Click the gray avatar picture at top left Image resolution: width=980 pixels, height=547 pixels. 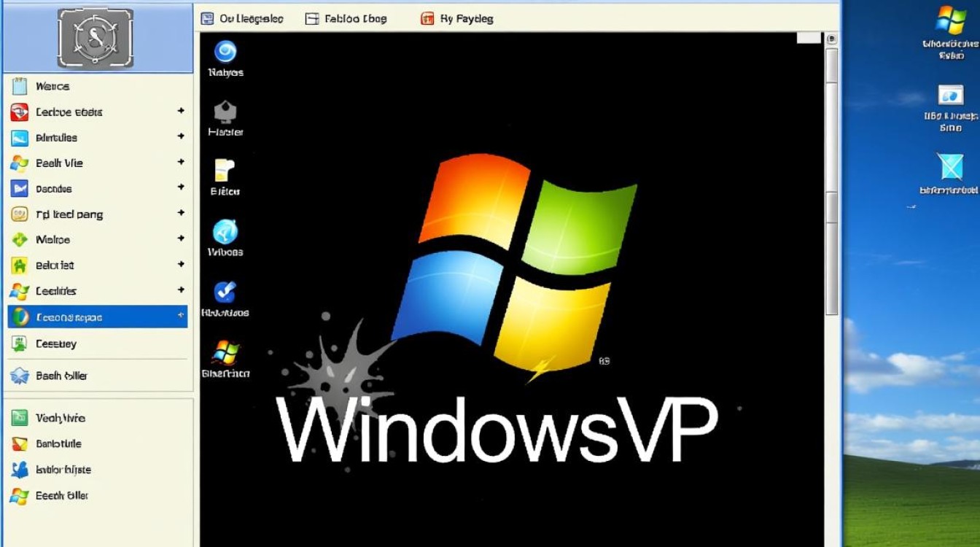(x=96, y=37)
